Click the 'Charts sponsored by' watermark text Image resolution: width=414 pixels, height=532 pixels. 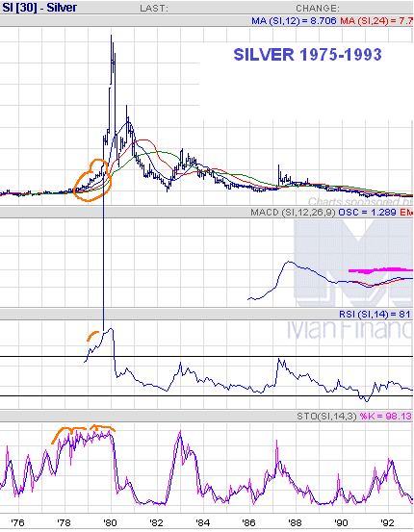360,201
